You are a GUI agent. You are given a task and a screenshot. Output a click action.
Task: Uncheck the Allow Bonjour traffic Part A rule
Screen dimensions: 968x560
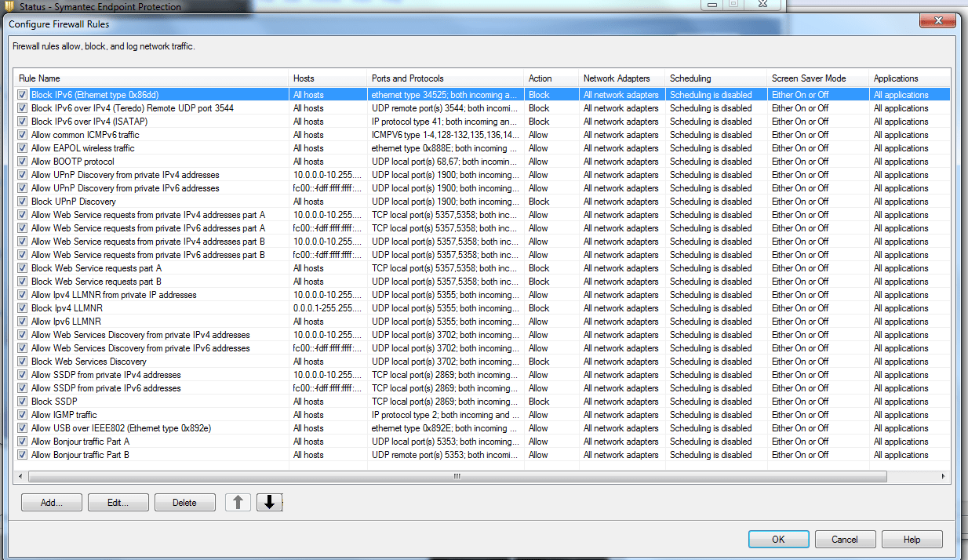(x=21, y=441)
